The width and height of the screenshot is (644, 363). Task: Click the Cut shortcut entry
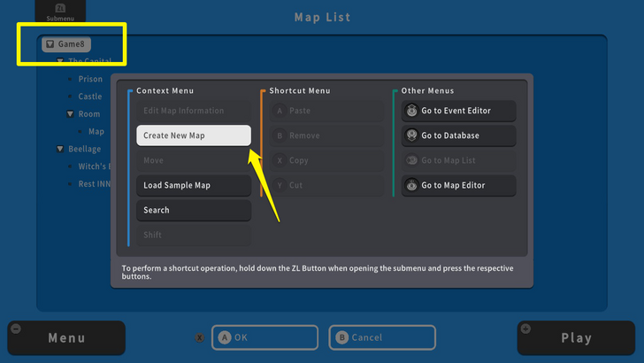(x=326, y=185)
